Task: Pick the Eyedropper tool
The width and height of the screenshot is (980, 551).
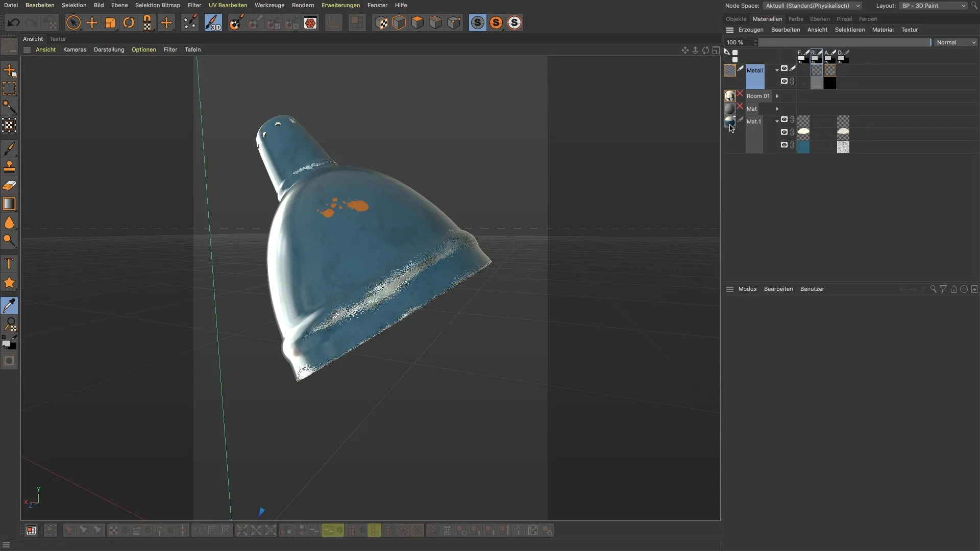Action: pyautogui.click(x=9, y=306)
